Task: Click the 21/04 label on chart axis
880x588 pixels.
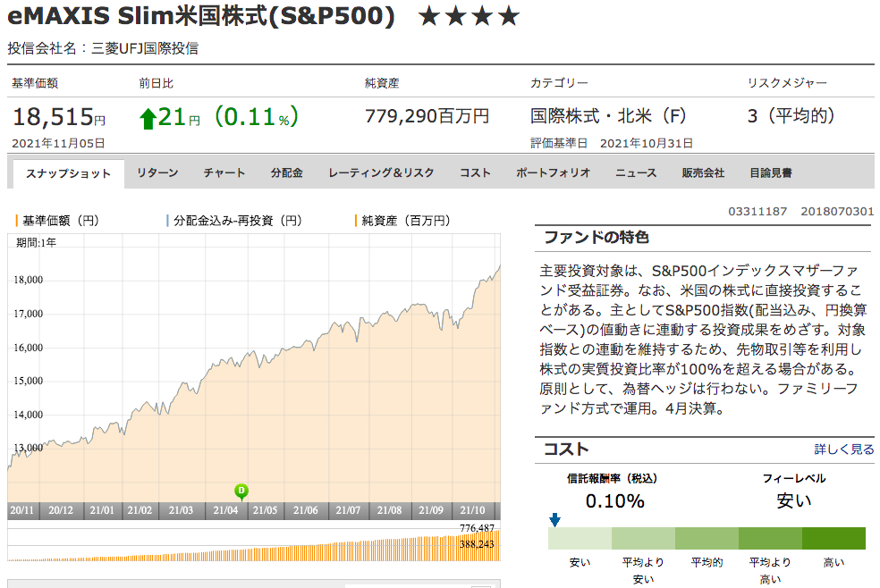Action: tap(225, 510)
